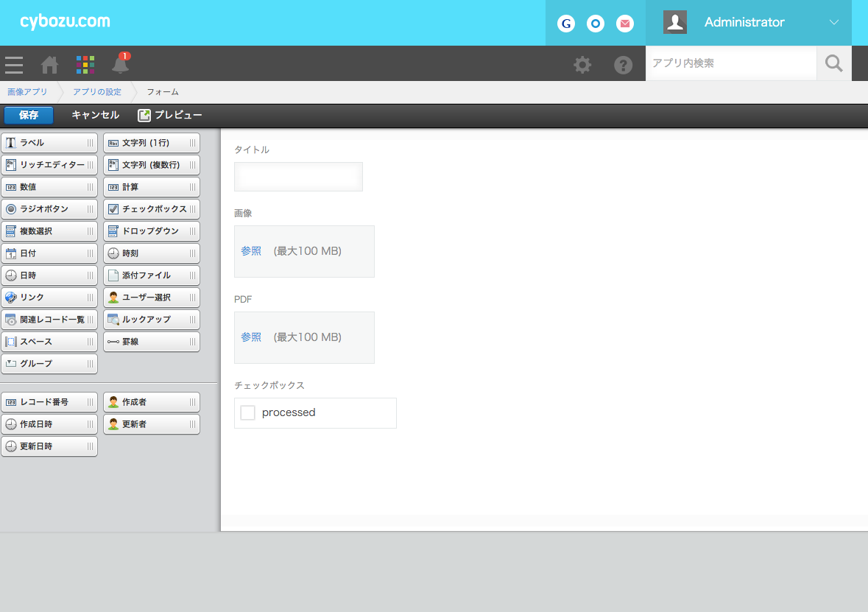Toggle the processed checkbox
Image resolution: width=868 pixels, height=612 pixels.
point(248,412)
